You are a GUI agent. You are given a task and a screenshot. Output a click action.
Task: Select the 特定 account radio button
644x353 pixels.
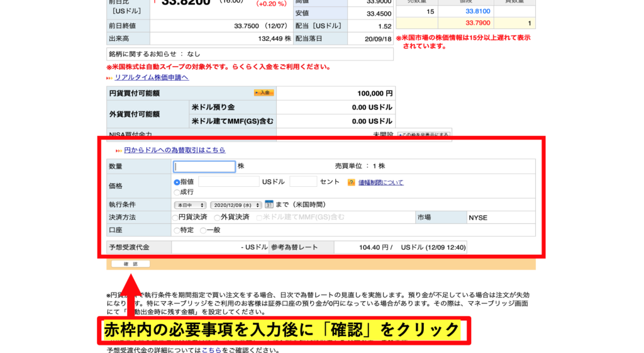177,230
